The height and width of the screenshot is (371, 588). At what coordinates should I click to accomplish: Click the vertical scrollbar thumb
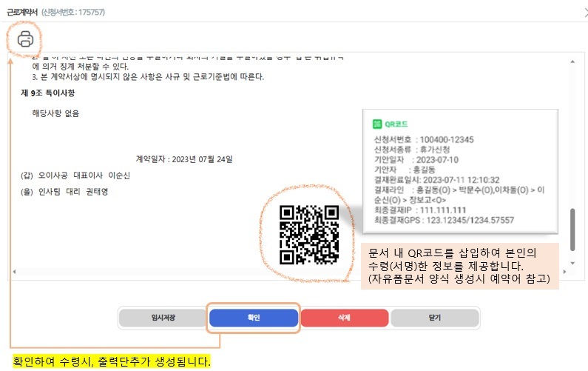click(x=572, y=229)
